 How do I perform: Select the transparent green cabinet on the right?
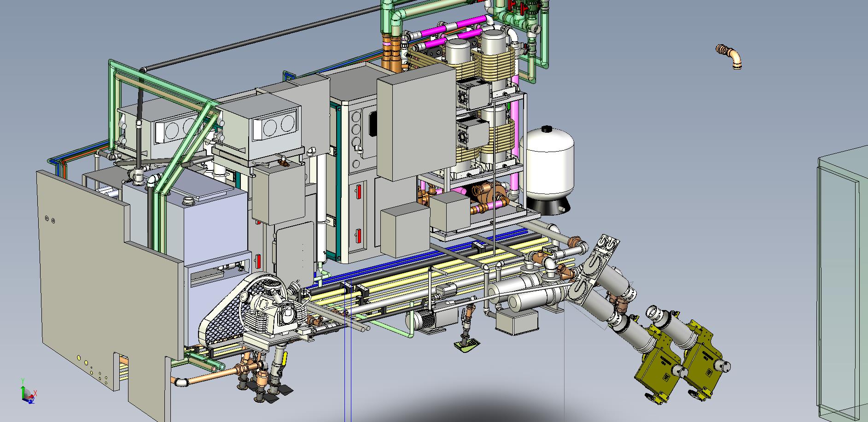[x=842, y=286]
